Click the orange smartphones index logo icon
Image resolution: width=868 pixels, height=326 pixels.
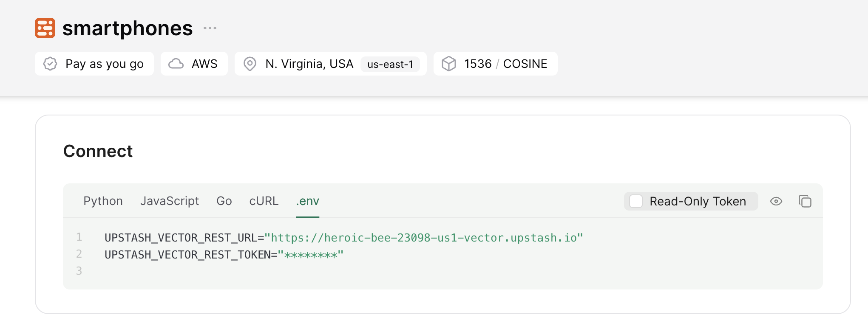coord(45,28)
